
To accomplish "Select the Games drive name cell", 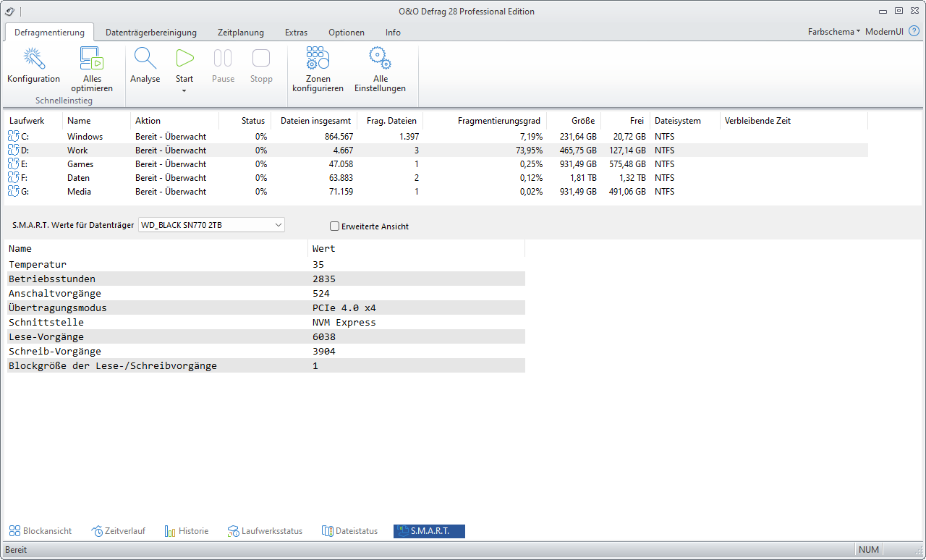I will (x=80, y=164).
